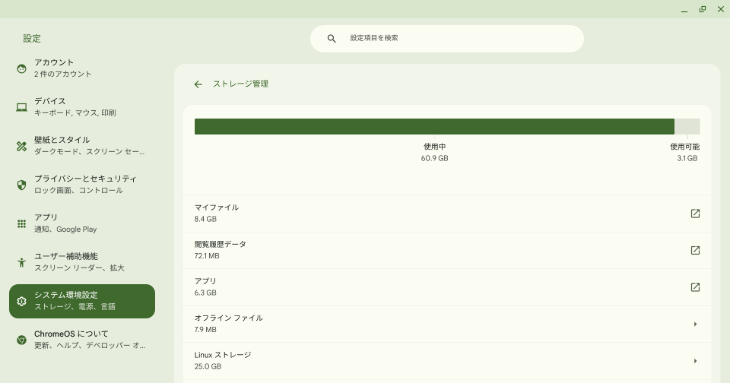
Task: Open the デバイス settings section
Action: 82,107
